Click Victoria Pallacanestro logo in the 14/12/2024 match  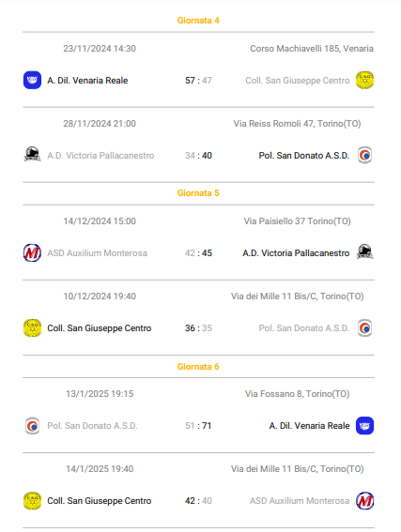click(364, 252)
